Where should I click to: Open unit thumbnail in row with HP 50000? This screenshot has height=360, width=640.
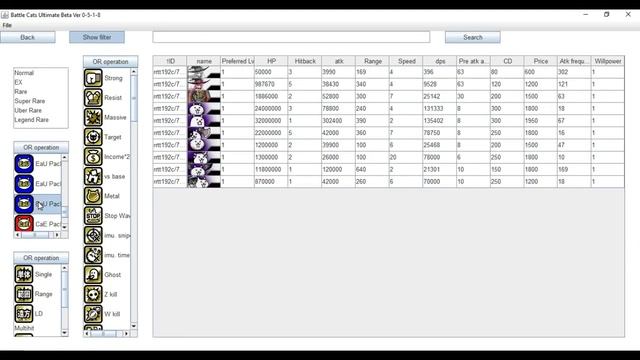(x=204, y=72)
